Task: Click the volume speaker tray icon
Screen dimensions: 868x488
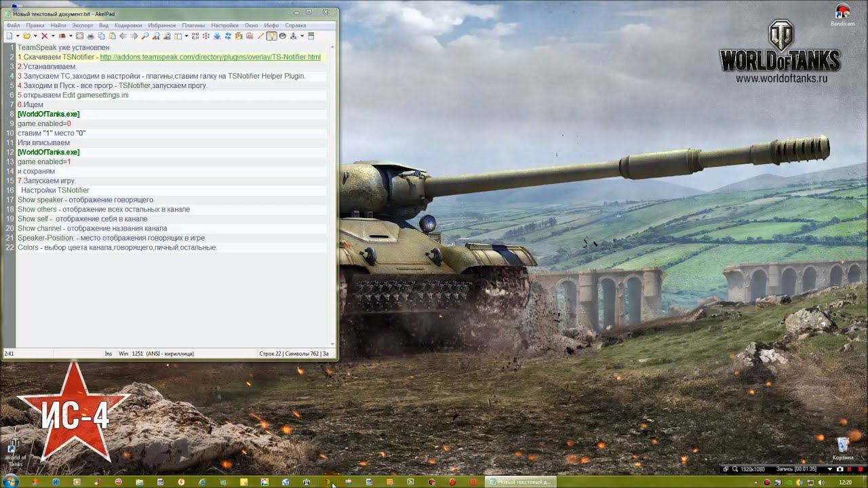Action: pyautogui.click(x=821, y=482)
